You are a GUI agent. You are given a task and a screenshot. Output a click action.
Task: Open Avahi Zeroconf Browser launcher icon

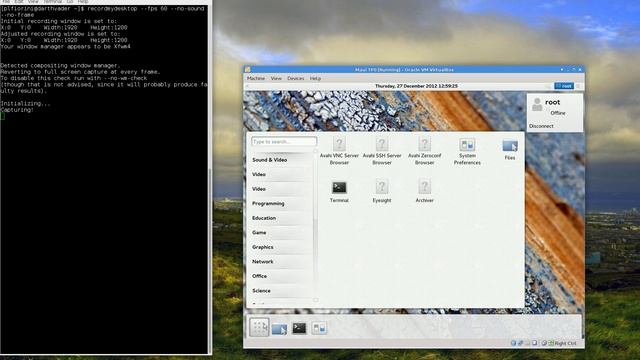point(424,144)
